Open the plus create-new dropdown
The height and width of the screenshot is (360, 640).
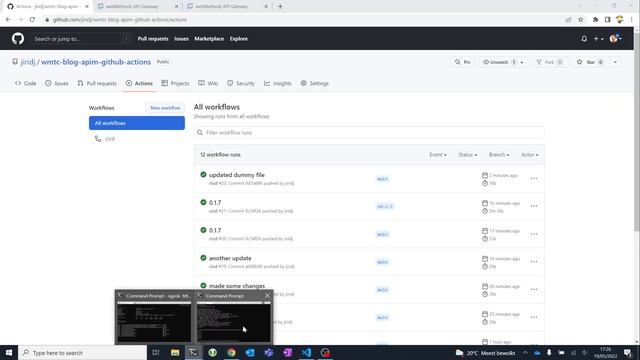click(x=598, y=39)
